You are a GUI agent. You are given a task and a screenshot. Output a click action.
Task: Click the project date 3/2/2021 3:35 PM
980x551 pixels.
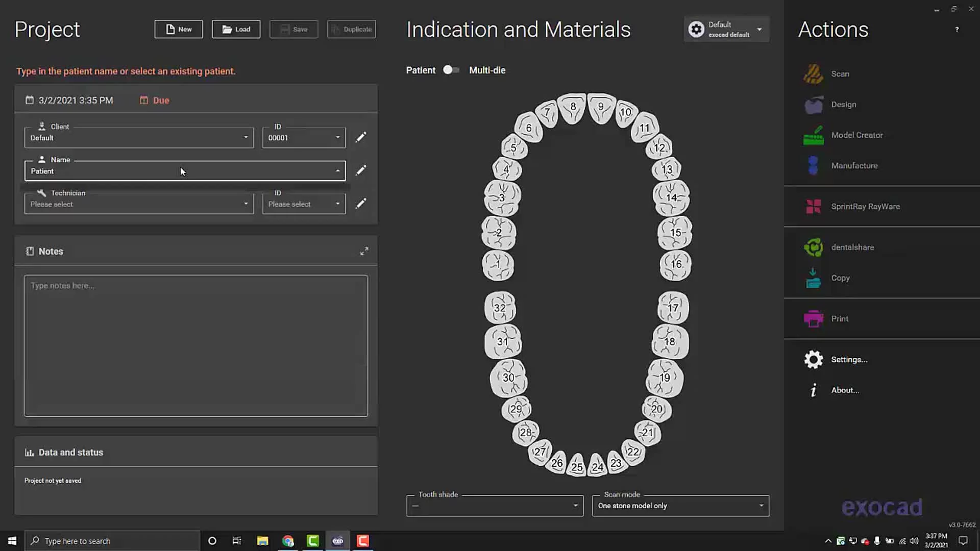(76, 101)
